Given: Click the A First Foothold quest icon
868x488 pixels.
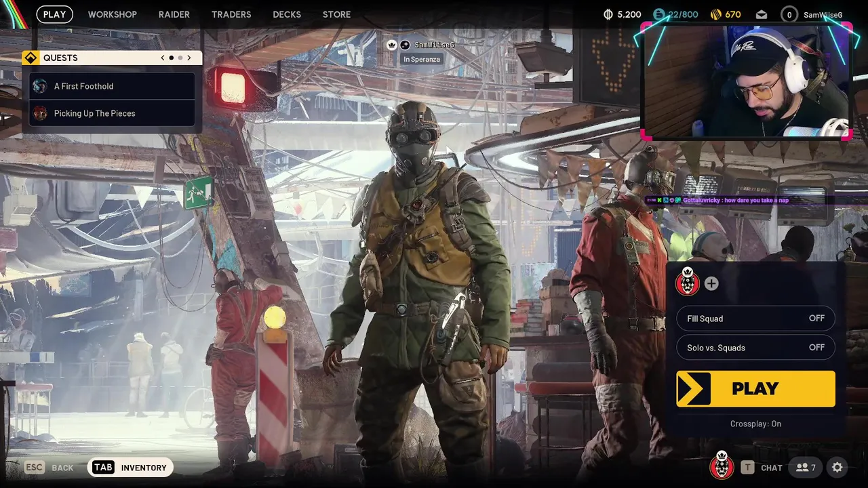Looking at the screenshot, I should click(40, 86).
